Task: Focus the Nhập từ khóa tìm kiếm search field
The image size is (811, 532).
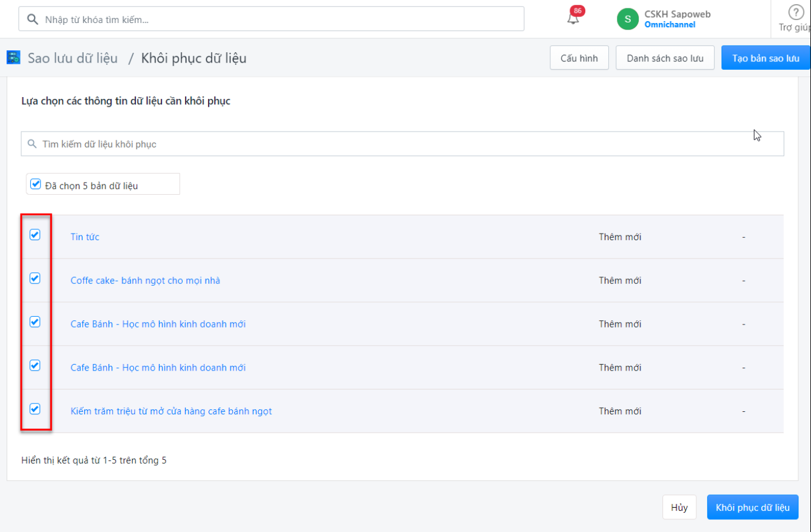Action: [271, 19]
